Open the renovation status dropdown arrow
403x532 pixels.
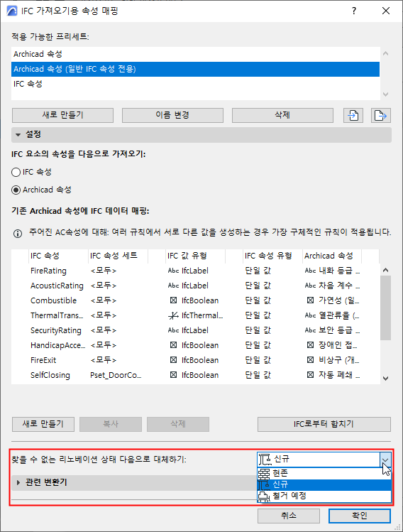385,460
